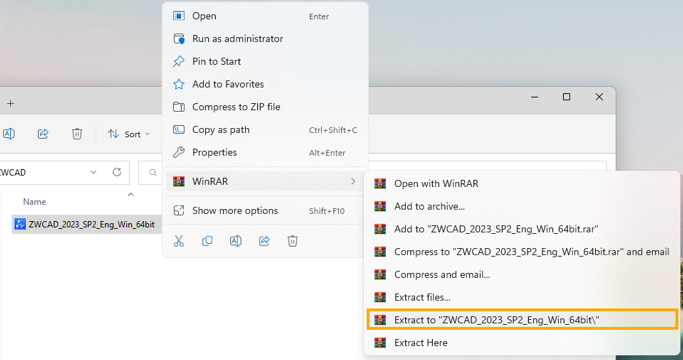Expand the address bar history dropdown
The height and width of the screenshot is (360, 683).
pos(93,172)
